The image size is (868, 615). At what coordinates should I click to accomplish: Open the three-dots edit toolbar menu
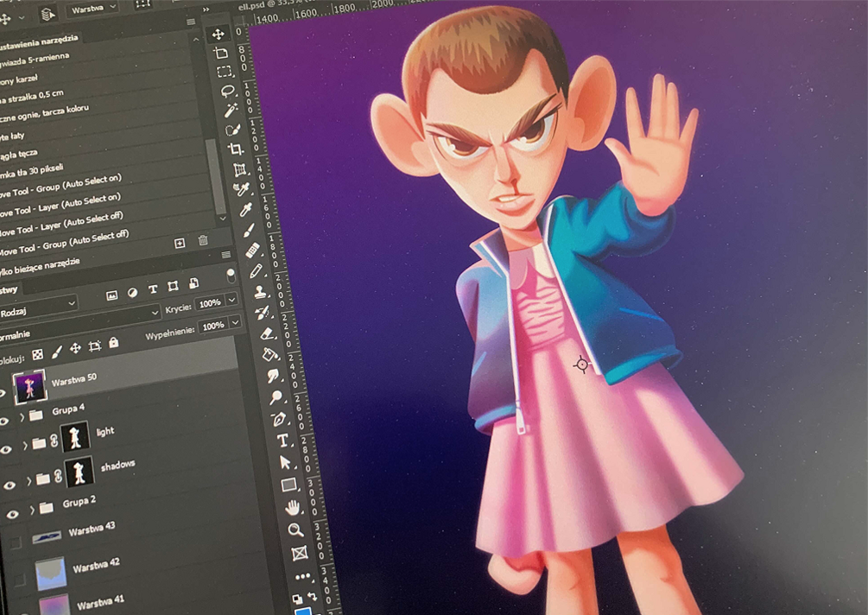tap(303, 576)
